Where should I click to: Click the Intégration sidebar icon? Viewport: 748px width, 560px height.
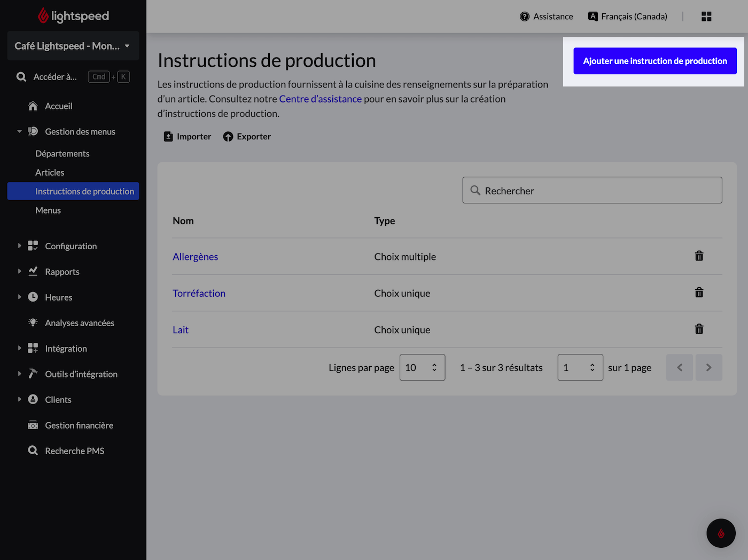coord(33,348)
